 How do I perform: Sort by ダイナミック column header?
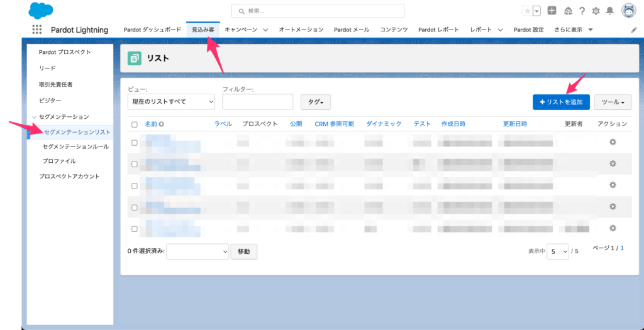point(384,124)
